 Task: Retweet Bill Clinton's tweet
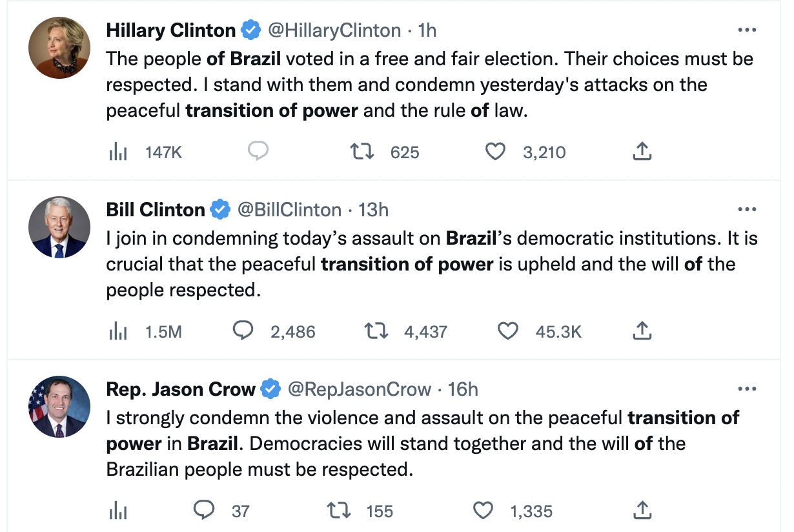click(x=375, y=331)
